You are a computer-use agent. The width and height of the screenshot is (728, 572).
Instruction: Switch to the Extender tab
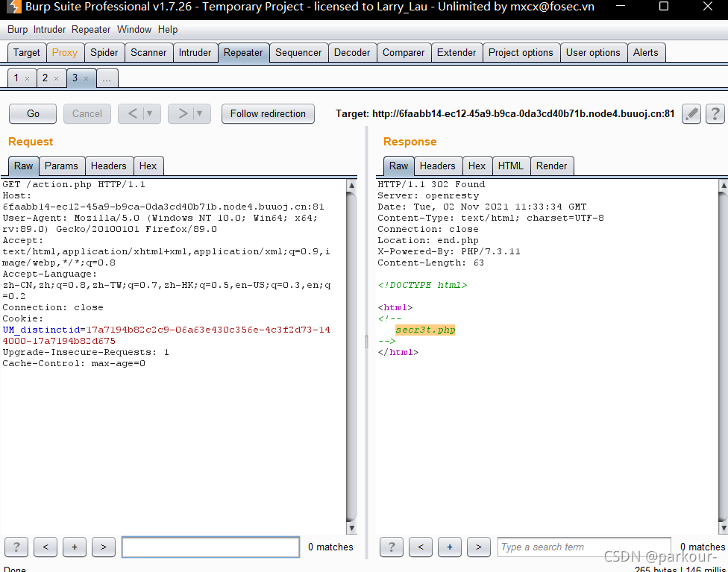click(x=456, y=52)
